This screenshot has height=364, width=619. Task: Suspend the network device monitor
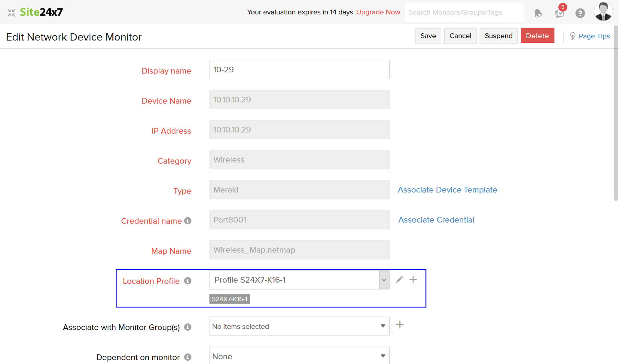point(498,36)
